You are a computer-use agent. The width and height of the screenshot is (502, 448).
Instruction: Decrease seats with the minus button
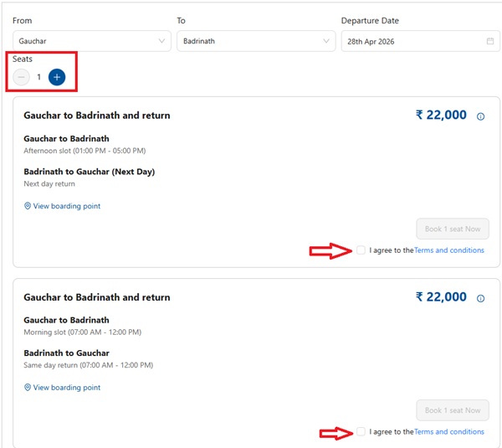[x=22, y=77]
